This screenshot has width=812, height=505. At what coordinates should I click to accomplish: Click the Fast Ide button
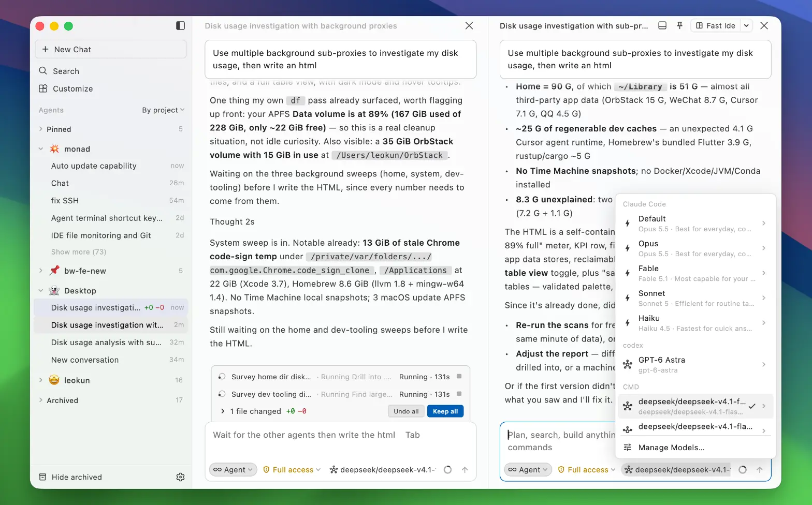[716, 25]
